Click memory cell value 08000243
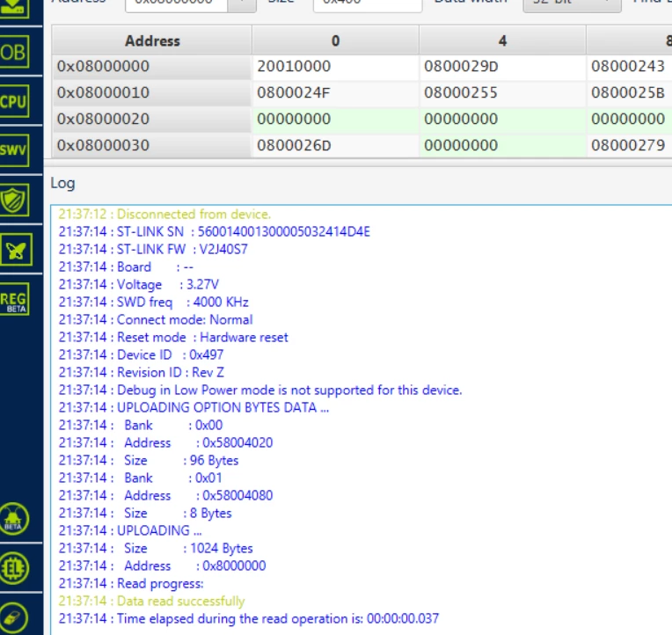Viewport: 672px width, 635px height. [628, 67]
